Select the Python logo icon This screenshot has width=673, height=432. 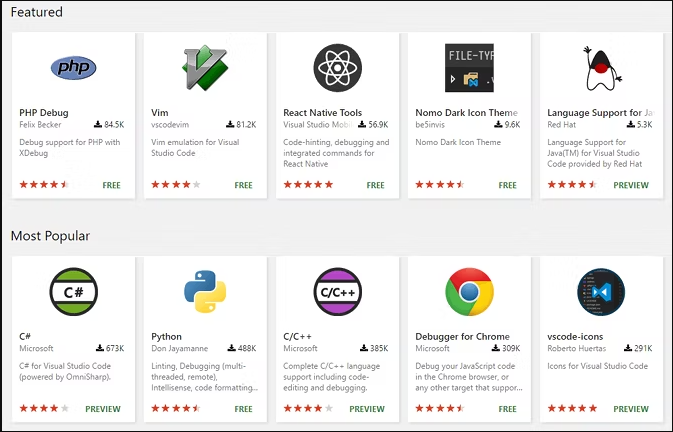pos(205,292)
